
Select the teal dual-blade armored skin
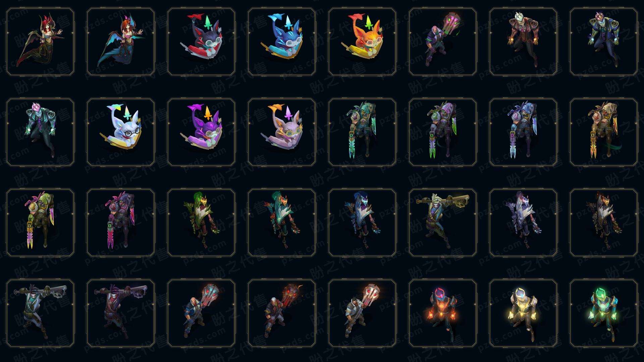point(362,132)
